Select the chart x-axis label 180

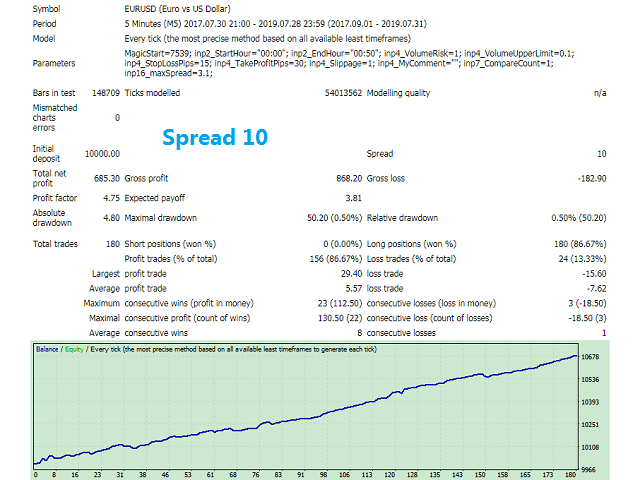(570, 475)
